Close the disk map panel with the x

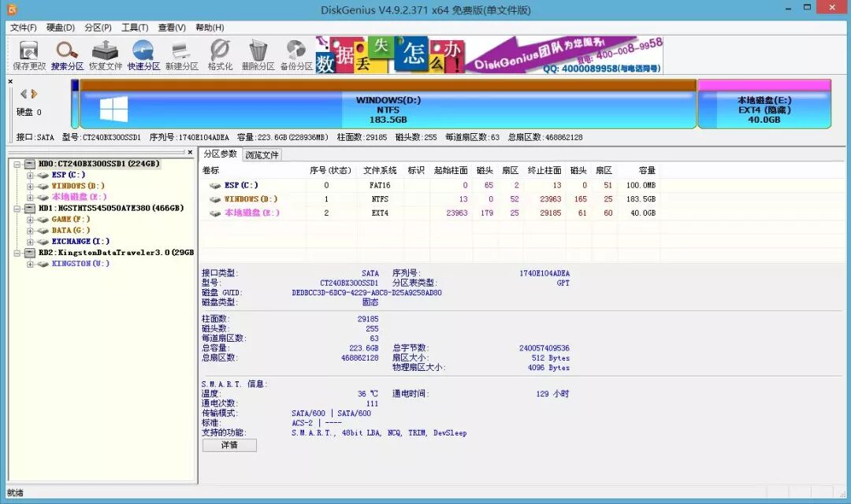(x=10, y=81)
